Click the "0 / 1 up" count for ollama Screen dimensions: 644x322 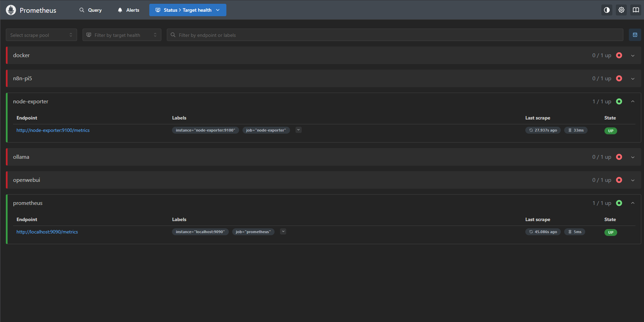point(602,157)
